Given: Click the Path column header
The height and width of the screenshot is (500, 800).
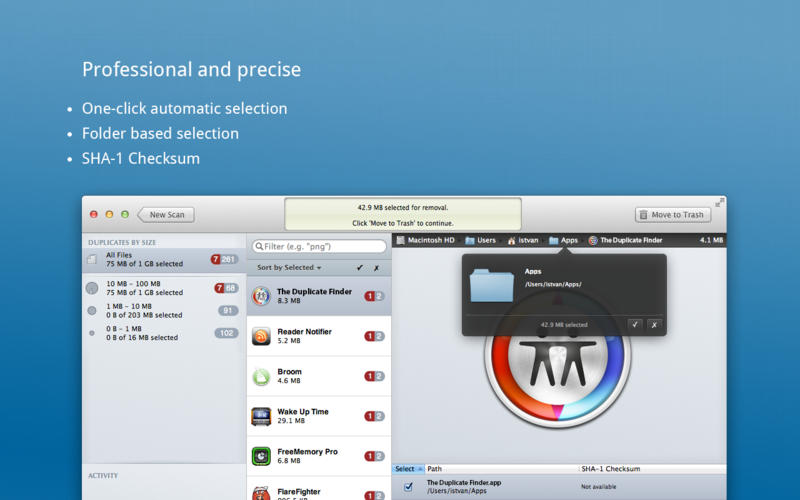Looking at the screenshot, I should pyautogui.click(x=502, y=469).
